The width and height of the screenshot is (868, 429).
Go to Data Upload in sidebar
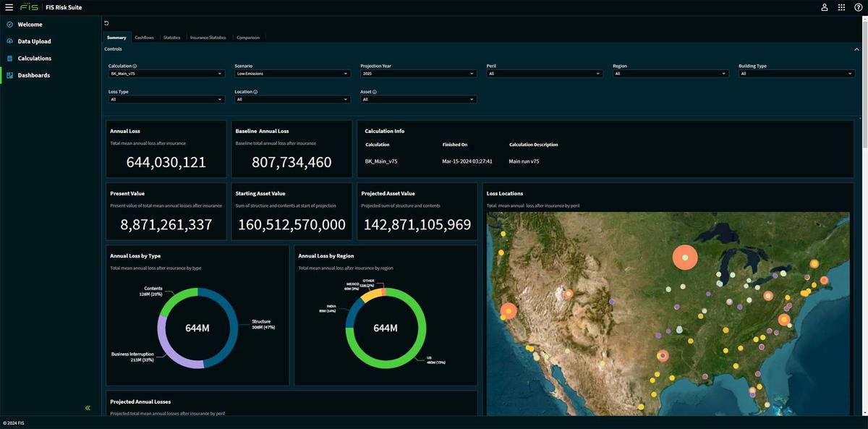pos(34,41)
